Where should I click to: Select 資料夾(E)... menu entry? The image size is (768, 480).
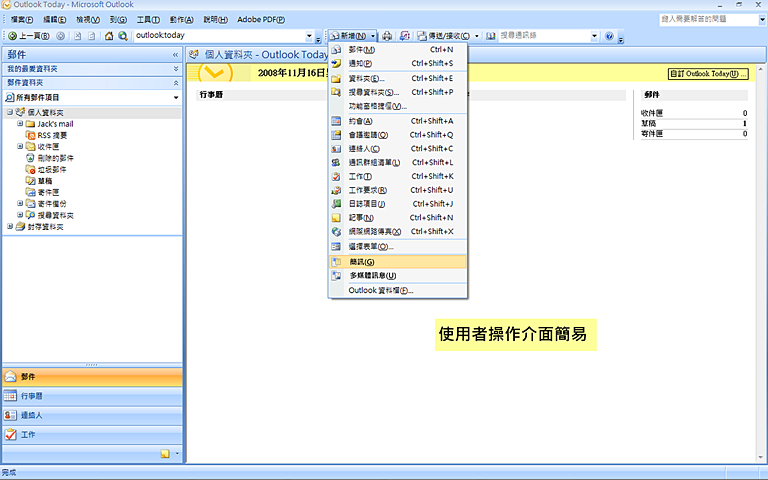pos(398,78)
